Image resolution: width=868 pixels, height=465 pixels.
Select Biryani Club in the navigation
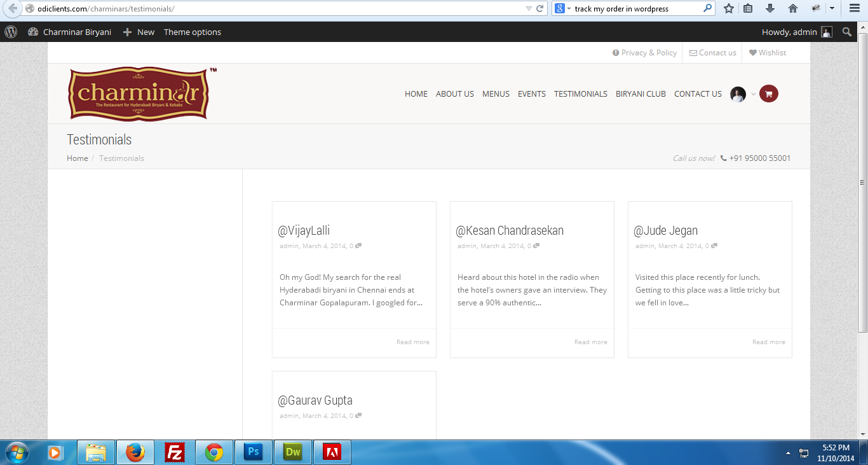tap(641, 94)
